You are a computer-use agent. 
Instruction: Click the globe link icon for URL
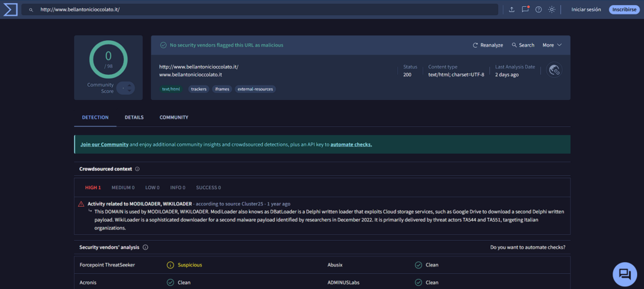[x=554, y=70]
